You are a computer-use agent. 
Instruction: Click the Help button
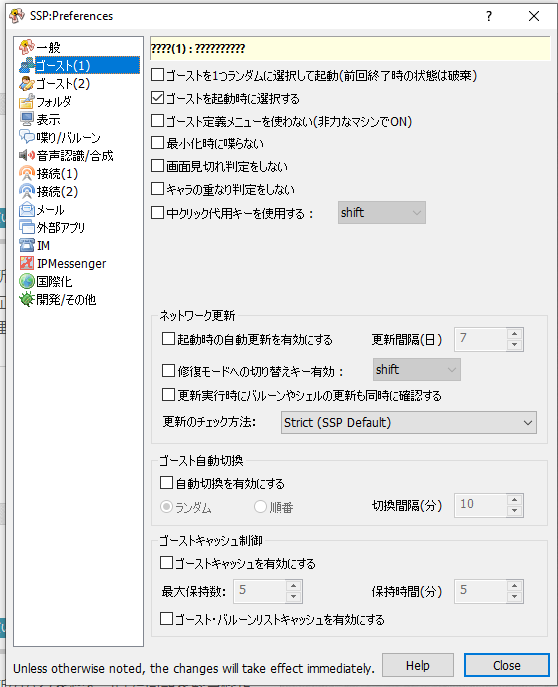point(418,666)
